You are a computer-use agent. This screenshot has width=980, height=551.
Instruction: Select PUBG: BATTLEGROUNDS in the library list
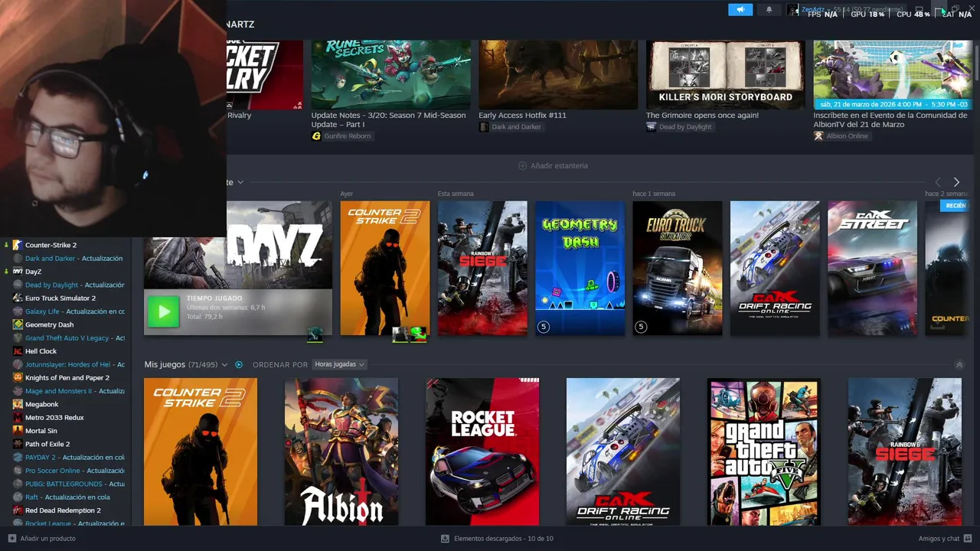67,484
